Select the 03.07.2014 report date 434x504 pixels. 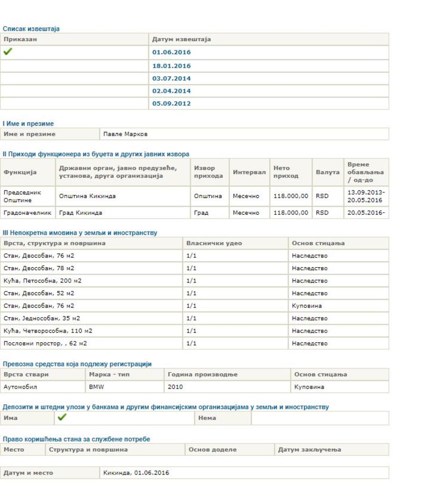171,79
